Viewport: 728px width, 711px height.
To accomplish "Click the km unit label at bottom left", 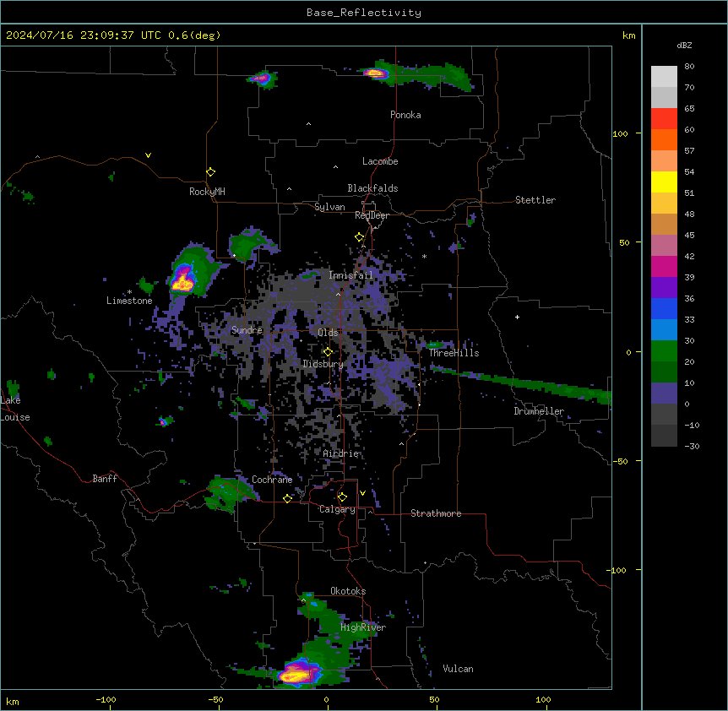I will (x=13, y=702).
